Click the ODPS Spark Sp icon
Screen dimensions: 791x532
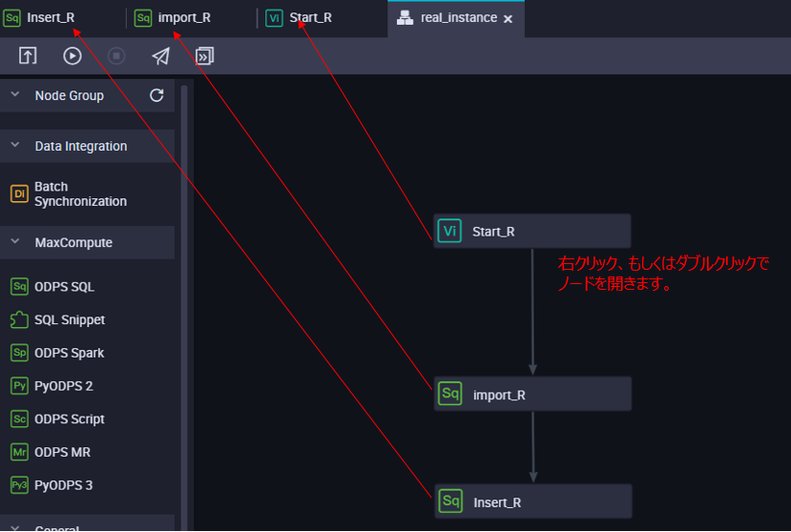19,353
